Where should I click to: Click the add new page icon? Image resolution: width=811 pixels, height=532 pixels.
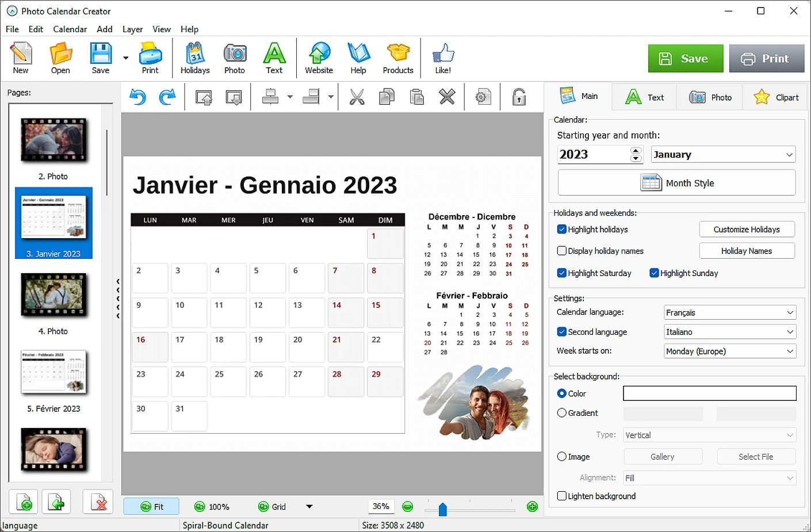(24, 502)
